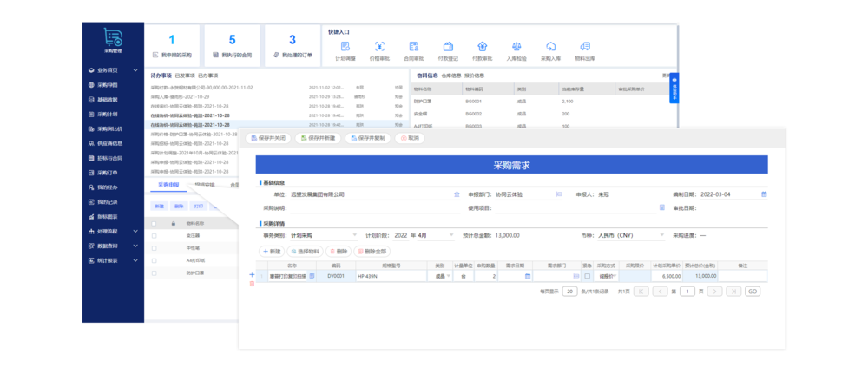Open 入库检验 quick entry icon
This screenshot has width=868, height=381.
pyautogui.click(x=516, y=47)
